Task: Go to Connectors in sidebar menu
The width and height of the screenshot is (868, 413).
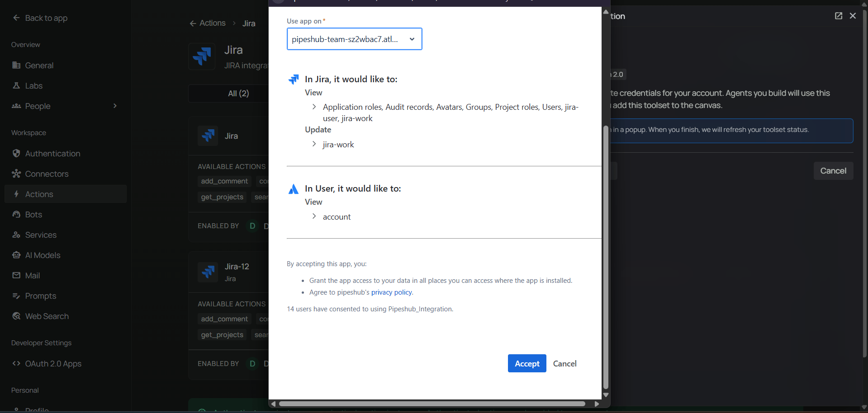Action: coord(66,174)
